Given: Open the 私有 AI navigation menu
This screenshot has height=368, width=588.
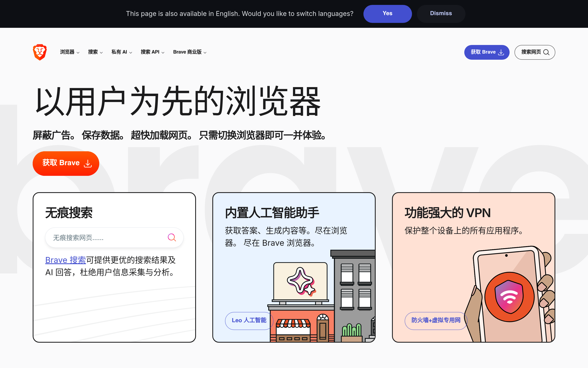Looking at the screenshot, I should coord(122,52).
